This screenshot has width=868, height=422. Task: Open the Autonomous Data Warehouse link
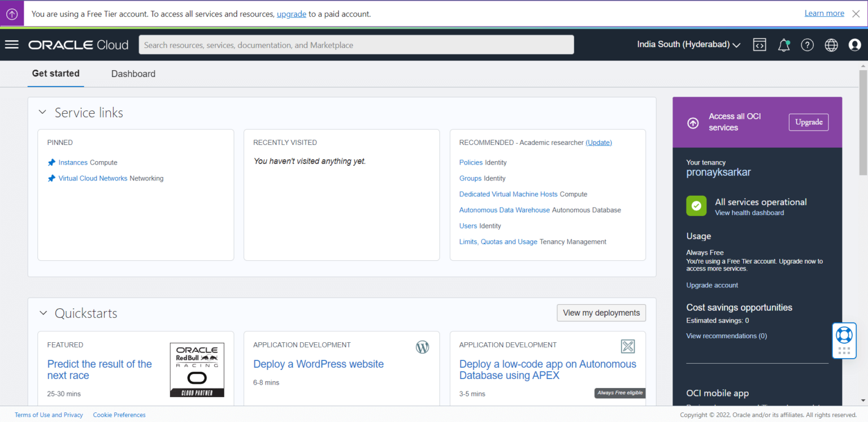click(x=504, y=210)
